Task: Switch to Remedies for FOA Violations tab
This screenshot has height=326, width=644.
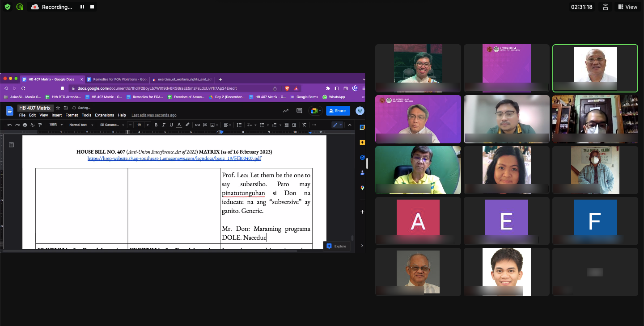Action: (x=117, y=79)
